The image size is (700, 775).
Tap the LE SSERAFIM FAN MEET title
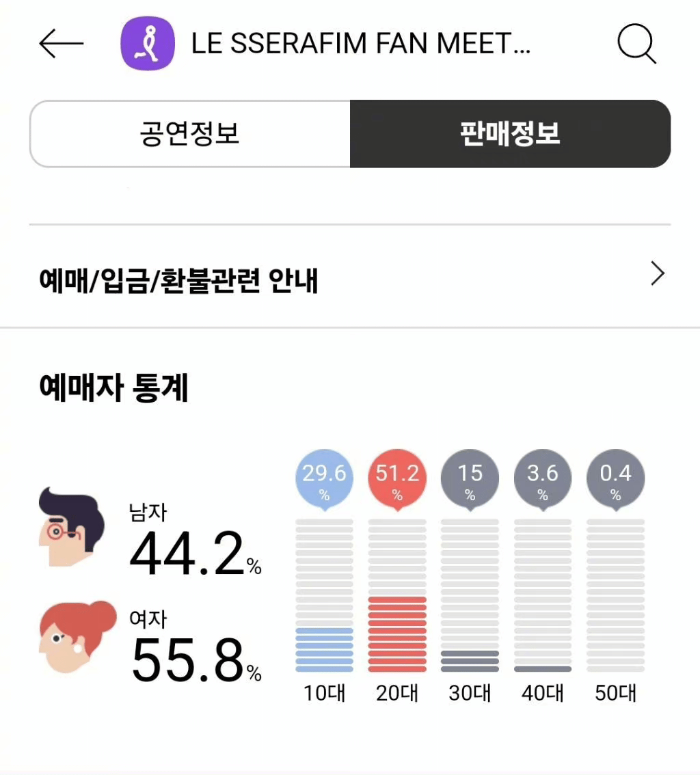(x=361, y=44)
